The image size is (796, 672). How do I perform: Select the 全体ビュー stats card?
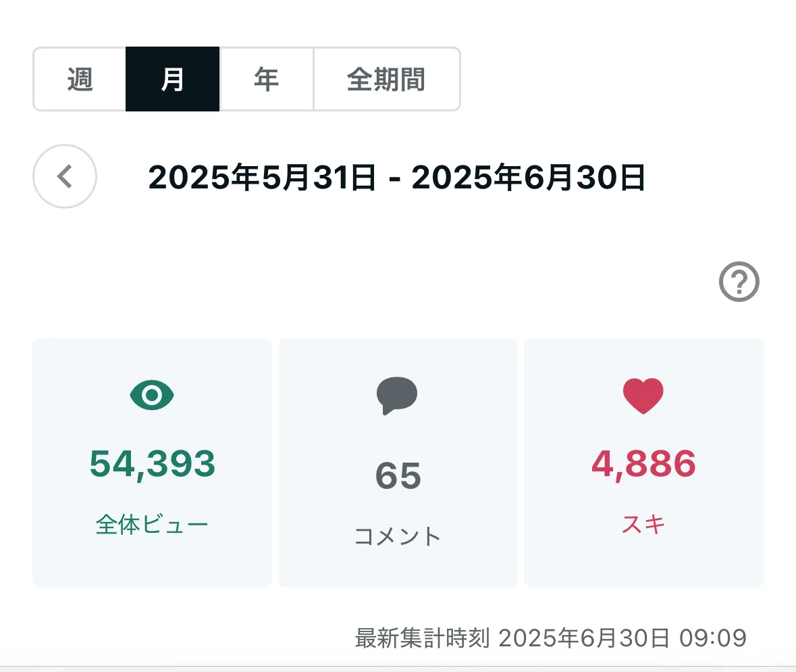(x=153, y=463)
